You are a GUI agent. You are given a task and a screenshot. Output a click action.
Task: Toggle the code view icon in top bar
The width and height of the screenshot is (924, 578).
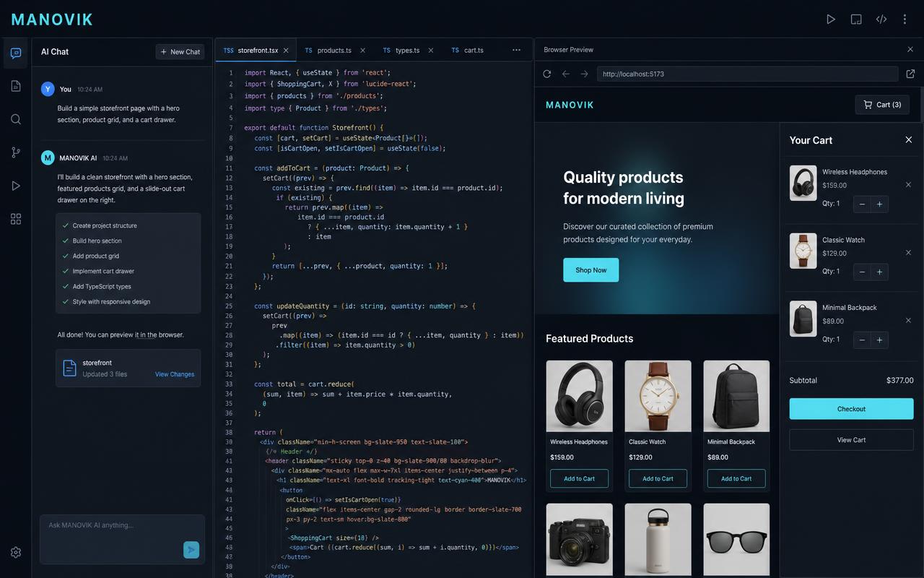(881, 20)
